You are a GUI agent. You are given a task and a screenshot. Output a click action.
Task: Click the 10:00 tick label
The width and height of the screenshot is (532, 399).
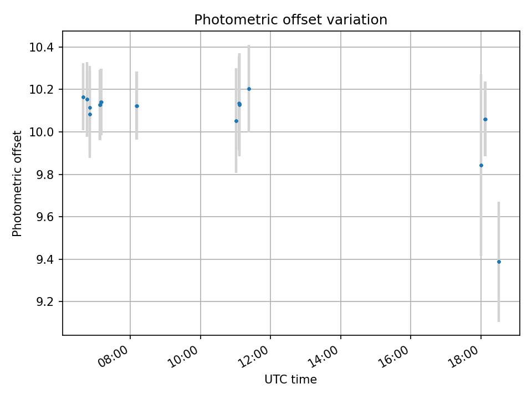[184, 356]
